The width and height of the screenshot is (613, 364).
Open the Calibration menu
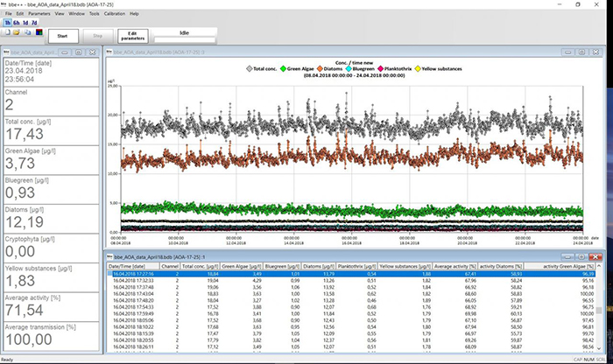coord(115,14)
